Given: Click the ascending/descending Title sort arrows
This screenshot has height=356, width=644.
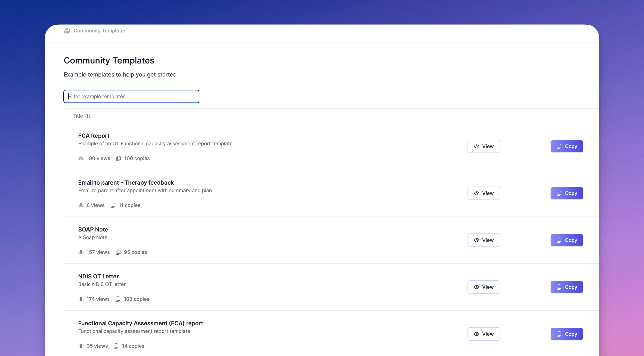Looking at the screenshot, I should point(88,116).
